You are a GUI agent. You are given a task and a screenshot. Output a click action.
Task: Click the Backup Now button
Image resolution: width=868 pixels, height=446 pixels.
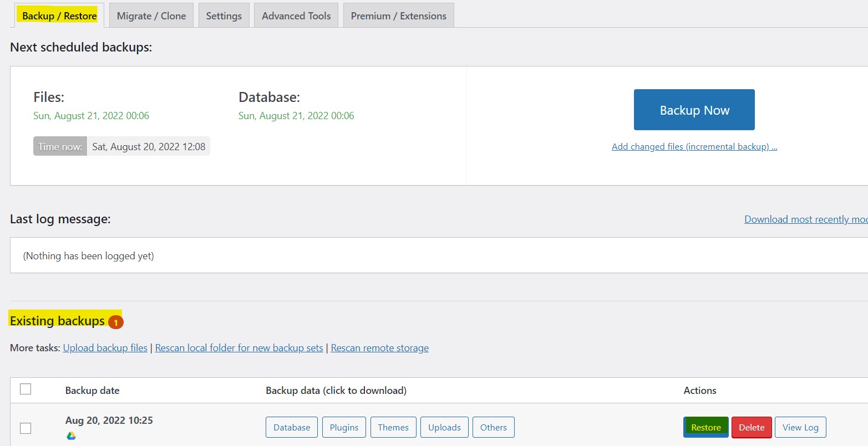[694, 110]
